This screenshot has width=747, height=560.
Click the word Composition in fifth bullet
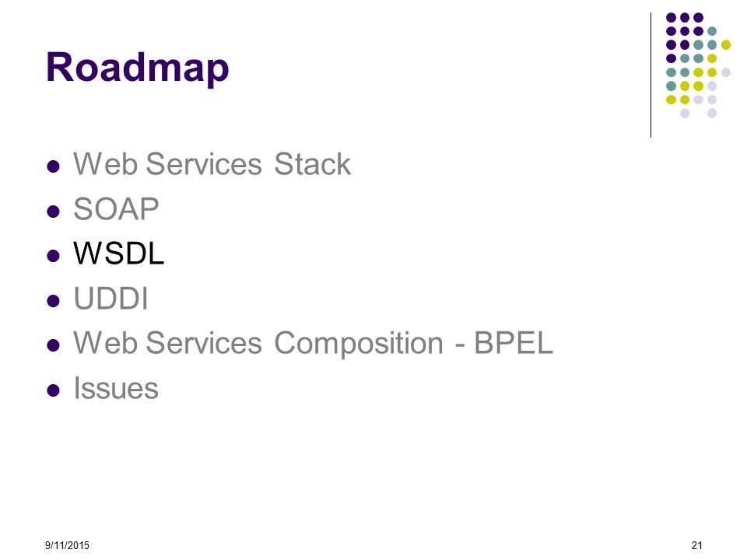[x=359, y=344]
